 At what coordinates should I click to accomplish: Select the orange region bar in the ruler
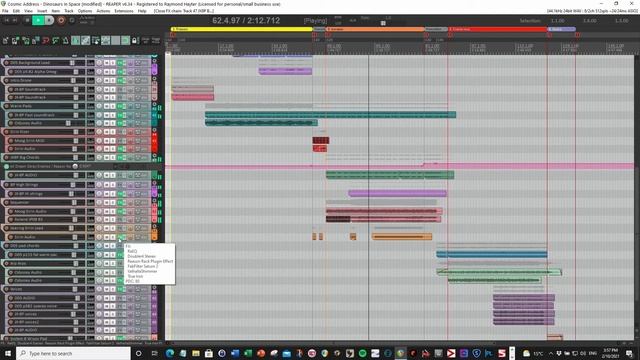(375, 29)
